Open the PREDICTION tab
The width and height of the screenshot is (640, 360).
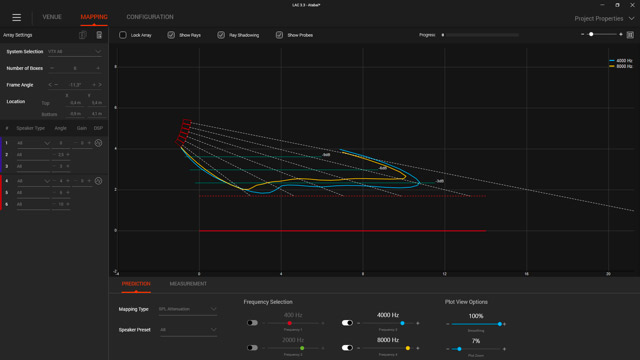point(136,284)
